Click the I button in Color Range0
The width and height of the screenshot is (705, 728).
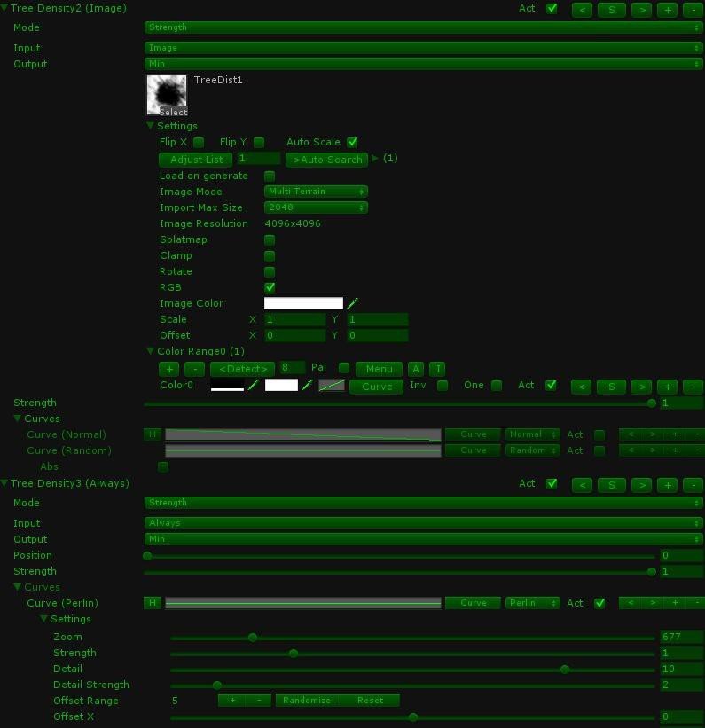437,369
